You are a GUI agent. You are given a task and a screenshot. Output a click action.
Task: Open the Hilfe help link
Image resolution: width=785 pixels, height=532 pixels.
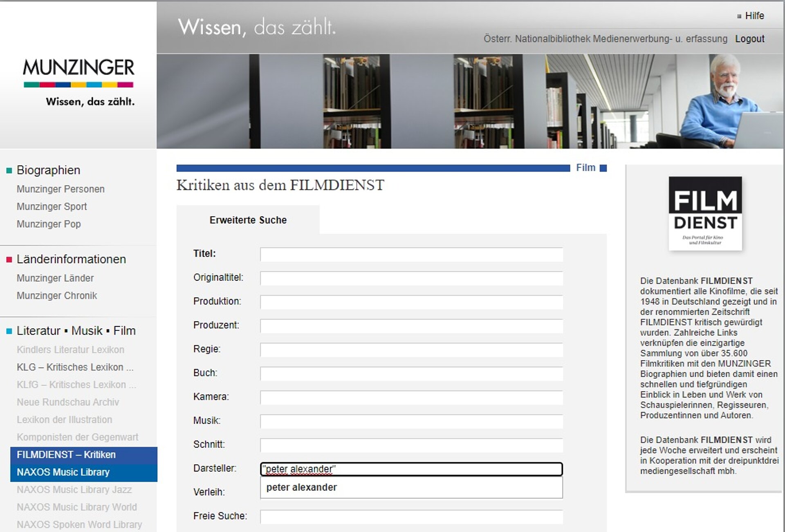(x=754, y=16)
